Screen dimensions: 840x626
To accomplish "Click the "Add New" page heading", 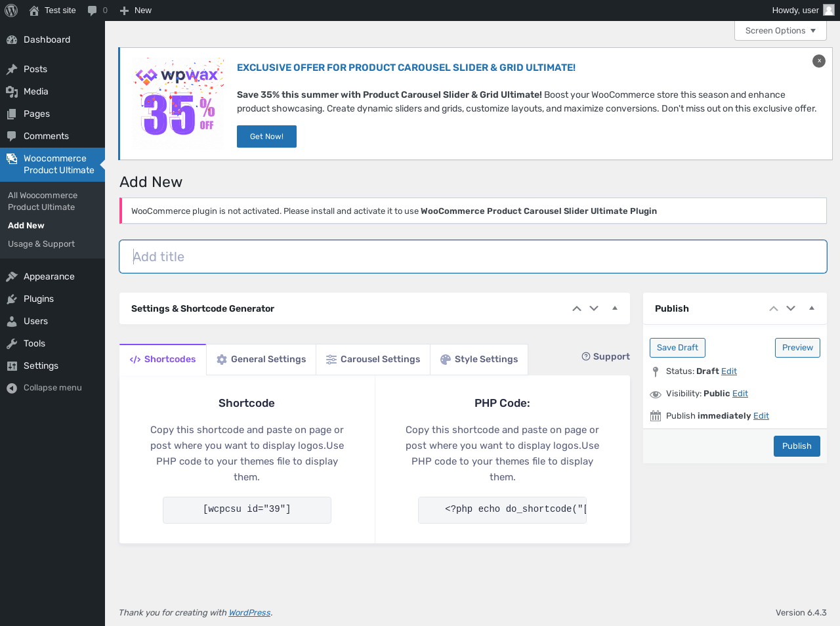I will (x=151, y=182).
